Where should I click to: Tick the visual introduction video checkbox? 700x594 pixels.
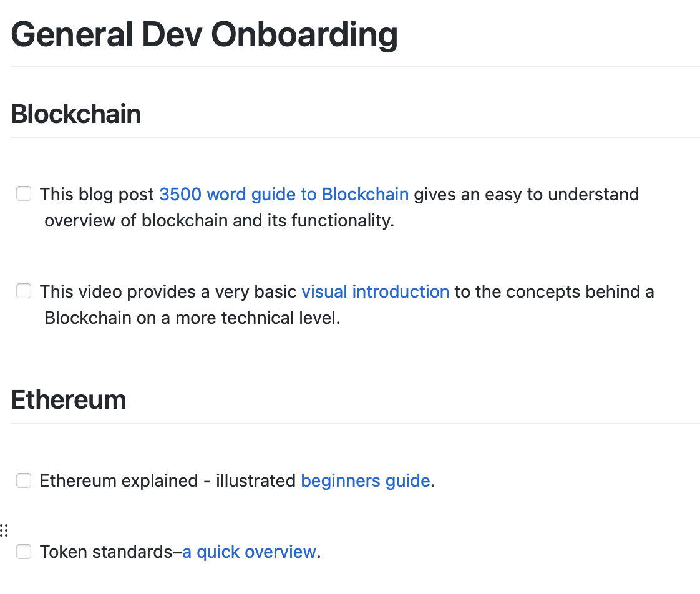click(x=24, y=291)
